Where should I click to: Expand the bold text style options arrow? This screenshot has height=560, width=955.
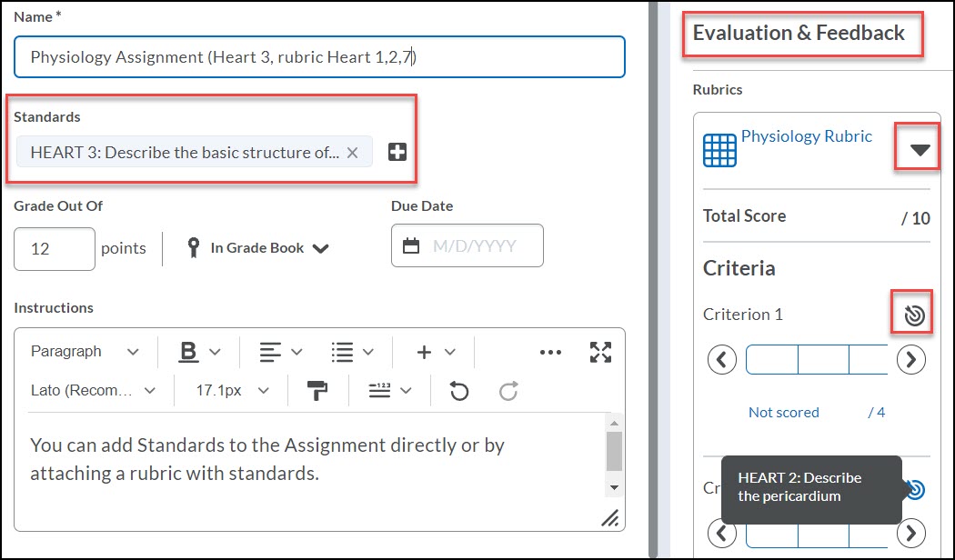pos(215,352)
